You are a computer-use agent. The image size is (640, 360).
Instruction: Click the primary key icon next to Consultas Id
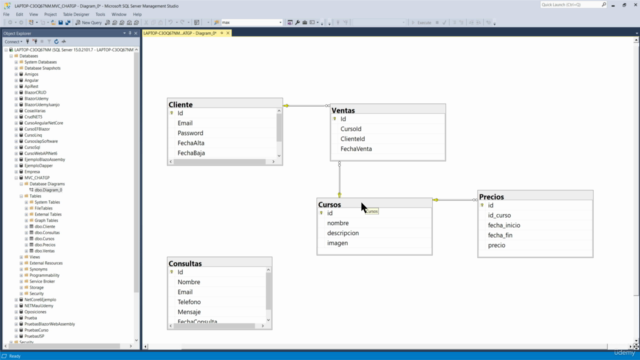[x=172, y=272]
